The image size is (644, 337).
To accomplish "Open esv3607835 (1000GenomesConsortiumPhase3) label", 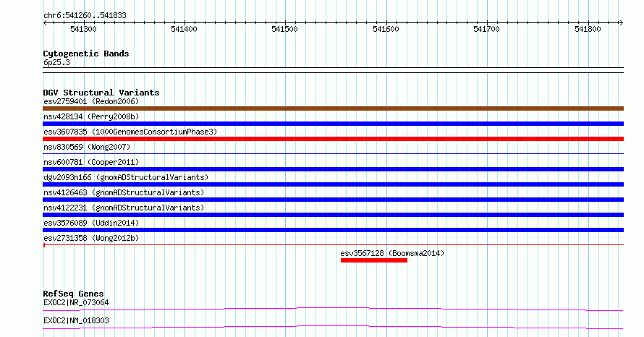I will click(130, 132).
